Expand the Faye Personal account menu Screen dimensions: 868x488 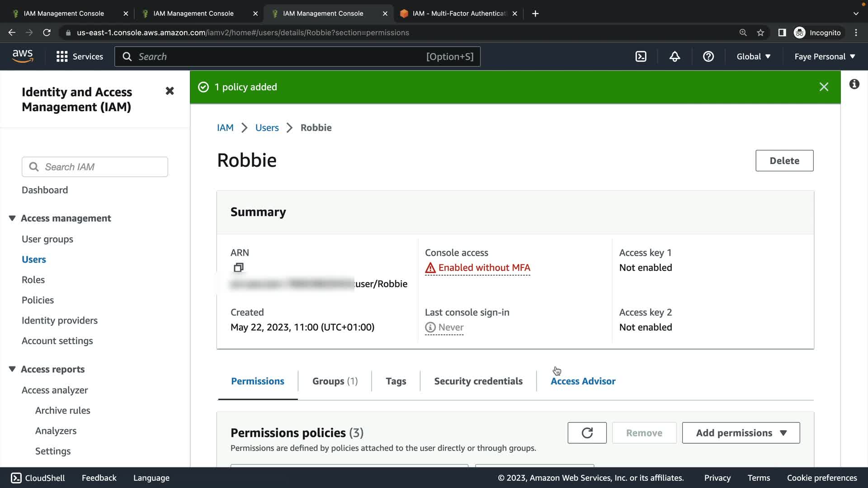click(825, 56)
